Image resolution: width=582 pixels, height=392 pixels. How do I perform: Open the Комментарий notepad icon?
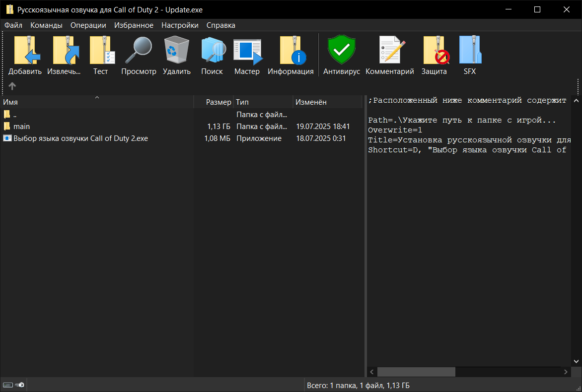pos(392,49)
